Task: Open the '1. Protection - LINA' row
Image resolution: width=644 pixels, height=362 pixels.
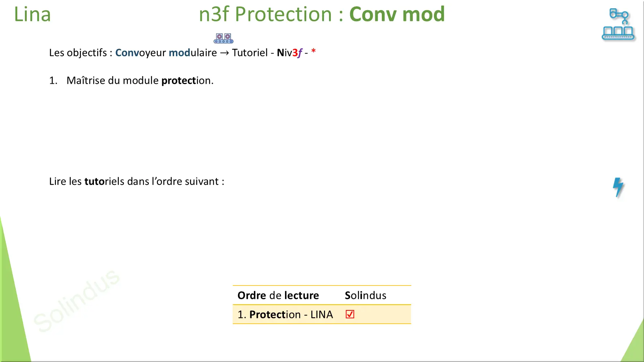Action: pos(285,314)
